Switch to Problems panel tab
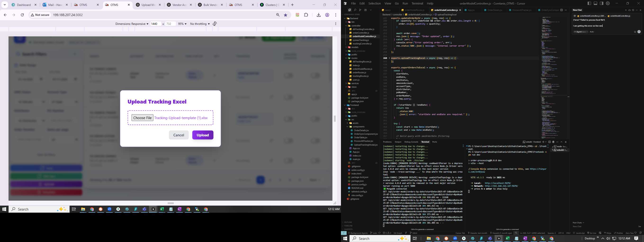 pyautogui.click(x=387, y=142)
